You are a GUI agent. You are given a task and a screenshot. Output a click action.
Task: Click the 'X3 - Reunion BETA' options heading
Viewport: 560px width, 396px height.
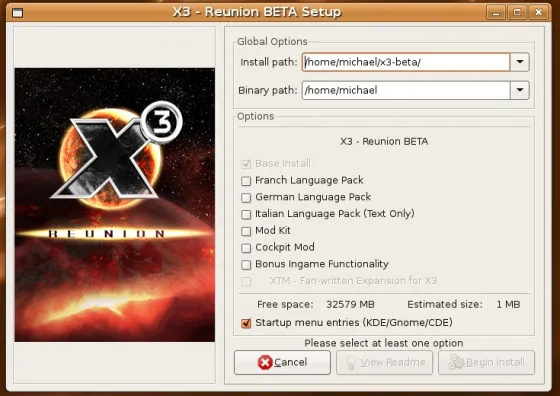[x=384, y=141]
